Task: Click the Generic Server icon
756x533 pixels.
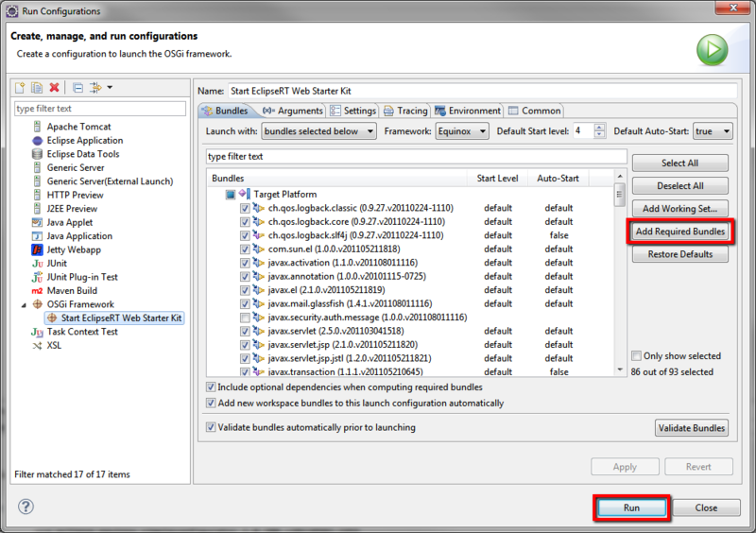Action: [37, 167]
